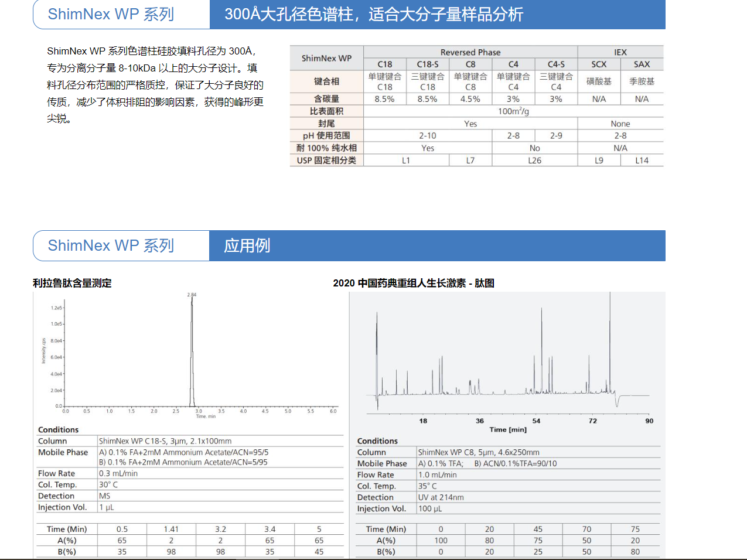
Task: Click the 利拉鲁肽含量测定 heading
Action: (72, 283)
